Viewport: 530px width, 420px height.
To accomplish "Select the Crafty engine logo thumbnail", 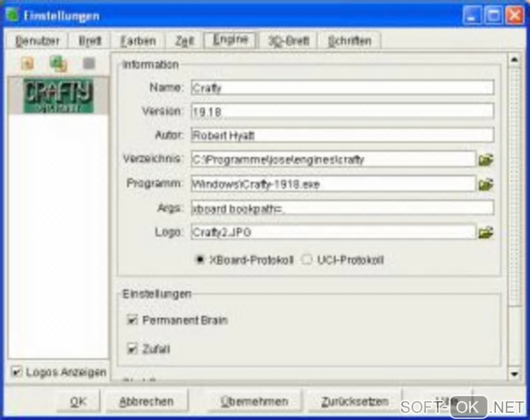I will click(58, 96).
